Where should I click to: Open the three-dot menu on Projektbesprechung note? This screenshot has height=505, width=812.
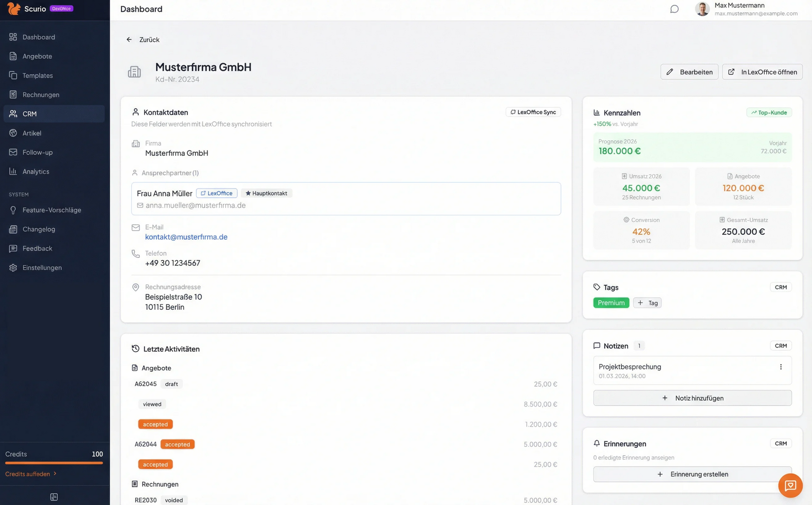tap(780, 367)
